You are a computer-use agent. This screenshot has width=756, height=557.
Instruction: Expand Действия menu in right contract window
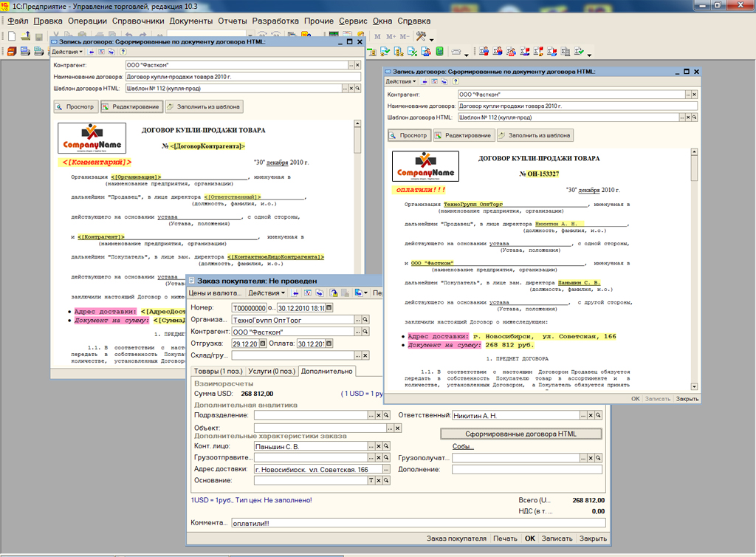[399, 81]
